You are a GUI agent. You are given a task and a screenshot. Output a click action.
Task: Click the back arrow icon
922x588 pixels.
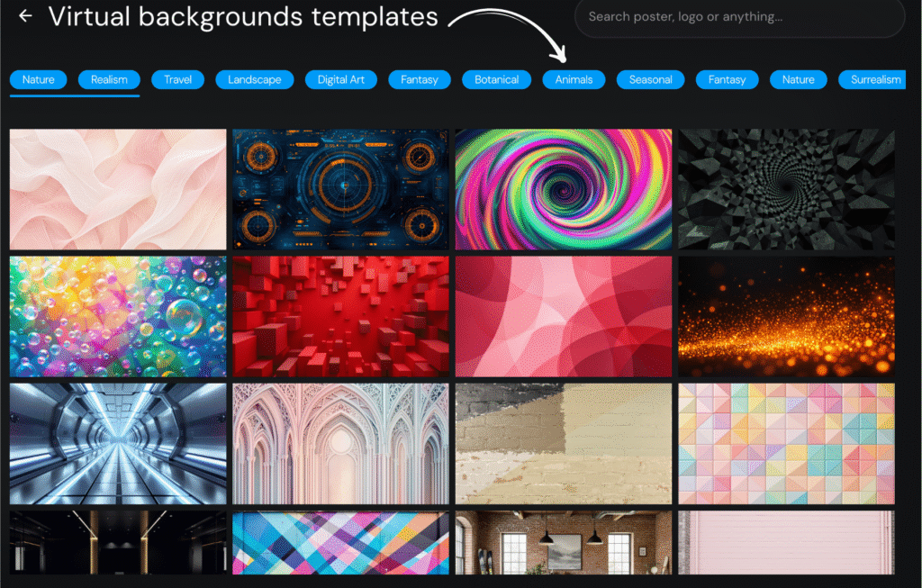(25, 16)
